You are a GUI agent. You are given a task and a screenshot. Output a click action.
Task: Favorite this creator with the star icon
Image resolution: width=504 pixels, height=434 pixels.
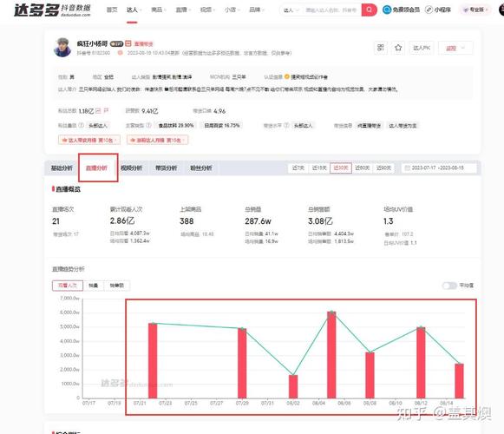398,48
